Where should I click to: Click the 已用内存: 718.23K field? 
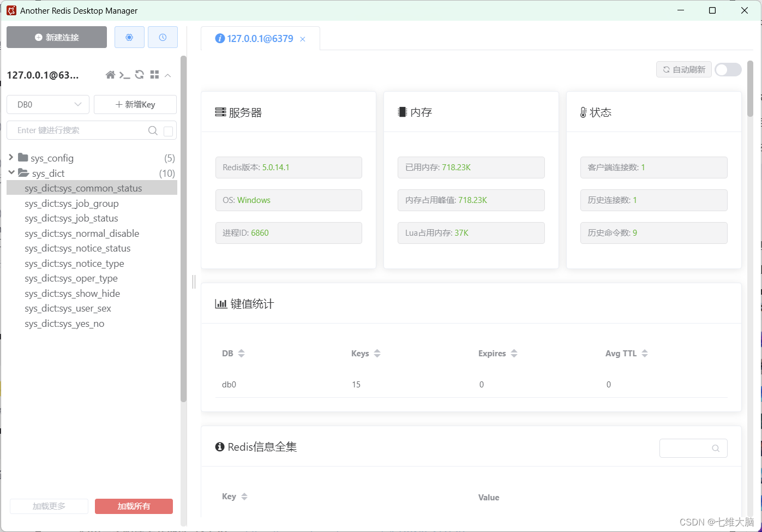click(471, 168)
